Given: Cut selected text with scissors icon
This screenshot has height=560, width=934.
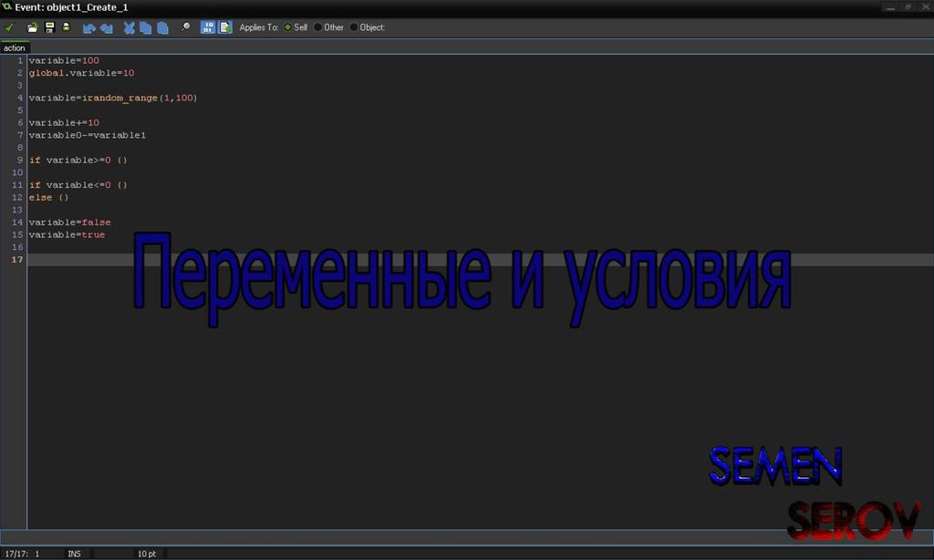Looking at the screenshot, I should [x=130, y=27].
